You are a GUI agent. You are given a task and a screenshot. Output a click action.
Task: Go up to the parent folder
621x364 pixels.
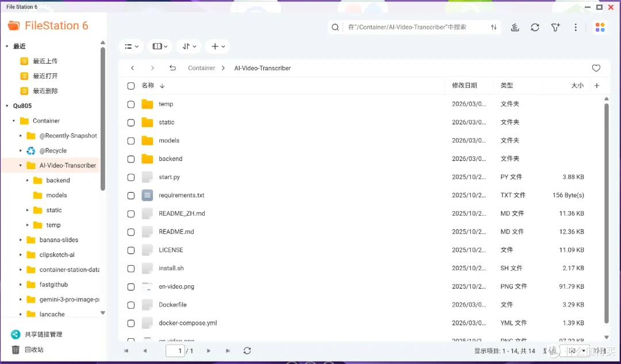(172, 68)
